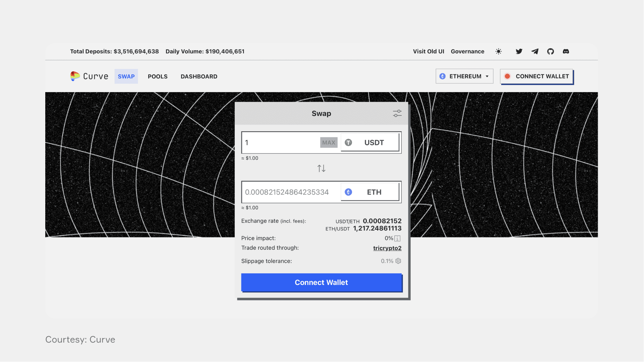Click the ETH/USDT rate 1,217.24861113
Image resolution: width=644 pixels, height=362 pixels.
coord(377,228)
